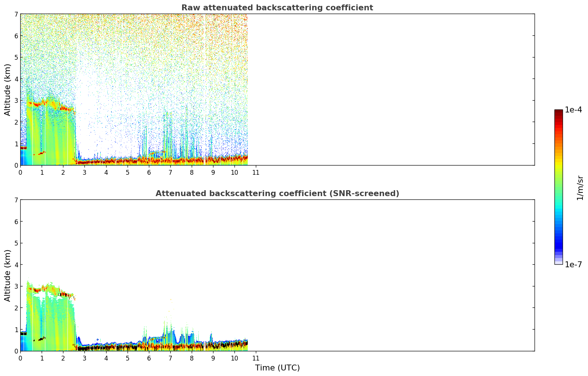Image resolution: width=588 pixels, height=376 pixels.
Task: Click the 3 km altitude tick on bottom plot
Action: [x=16, y=286]
